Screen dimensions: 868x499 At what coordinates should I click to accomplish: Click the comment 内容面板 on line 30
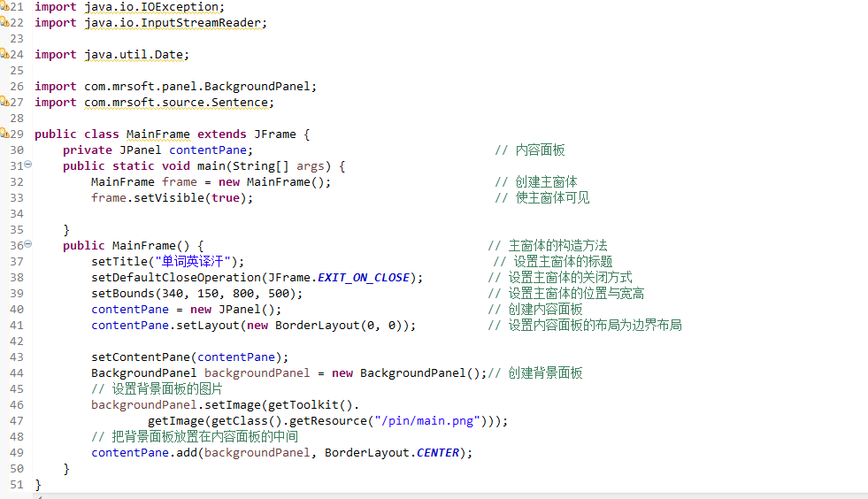530,150
